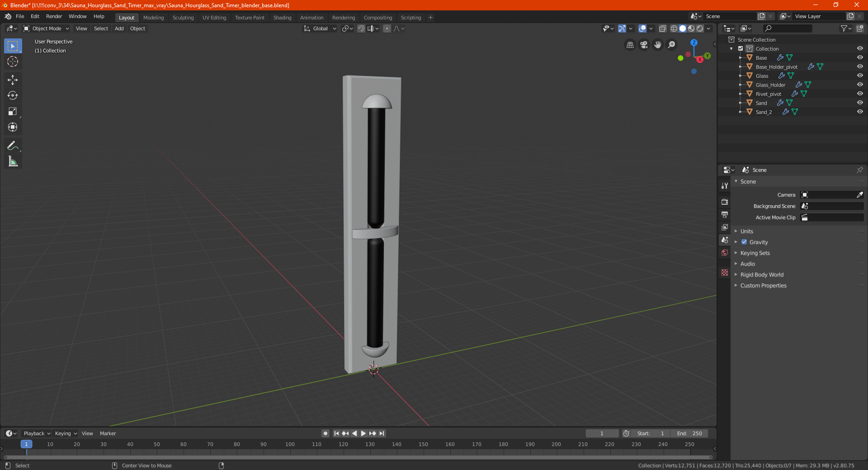Image resolution: width=868 pixels, height=470 pixels.
Task: Switch to Wireframe viewport shading
Action: click(x=674, y=28)
